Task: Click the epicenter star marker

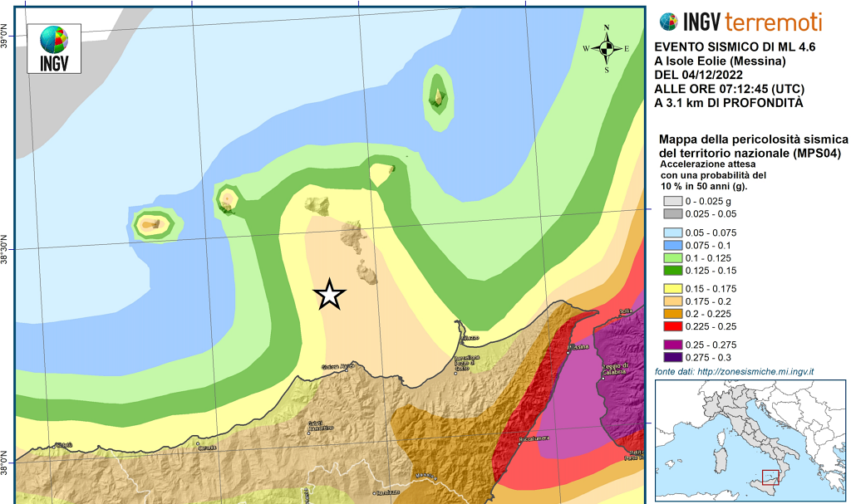Action: [x=330, y=294]
